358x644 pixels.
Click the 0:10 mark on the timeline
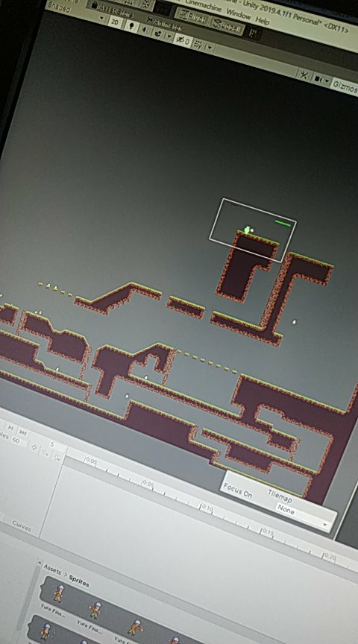pyautogui.click(x=207, y=508)
